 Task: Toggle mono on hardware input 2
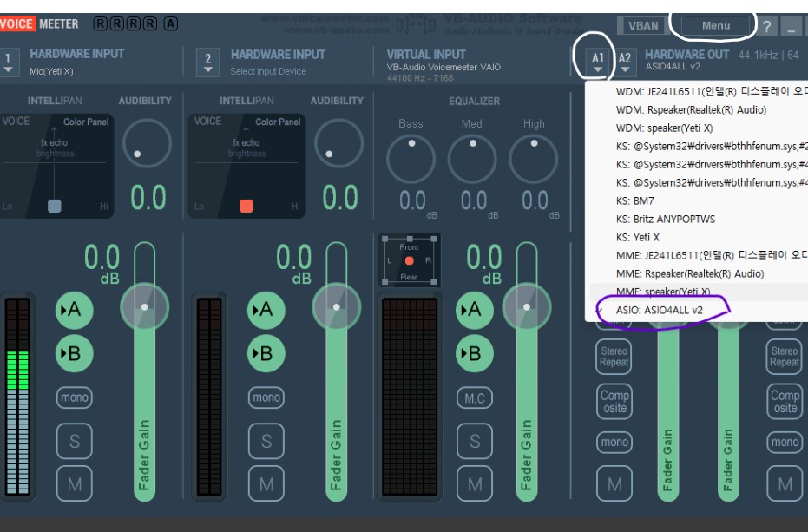[266, 397]
